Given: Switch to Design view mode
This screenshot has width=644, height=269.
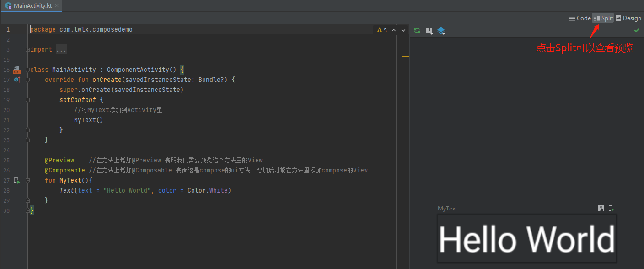Looking at the screenshot, I should click(628, 18).
